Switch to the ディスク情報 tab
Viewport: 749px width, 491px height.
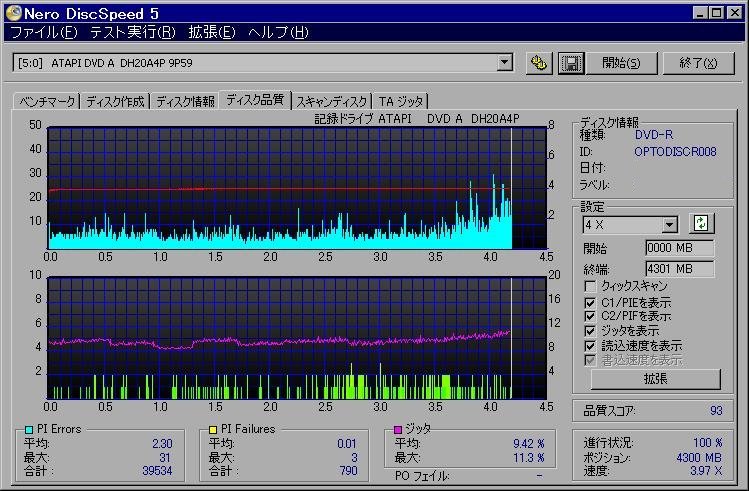click(185, 101)
